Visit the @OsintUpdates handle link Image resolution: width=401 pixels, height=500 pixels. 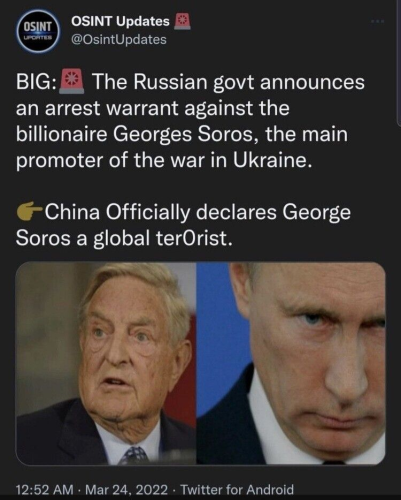(119, 40)
